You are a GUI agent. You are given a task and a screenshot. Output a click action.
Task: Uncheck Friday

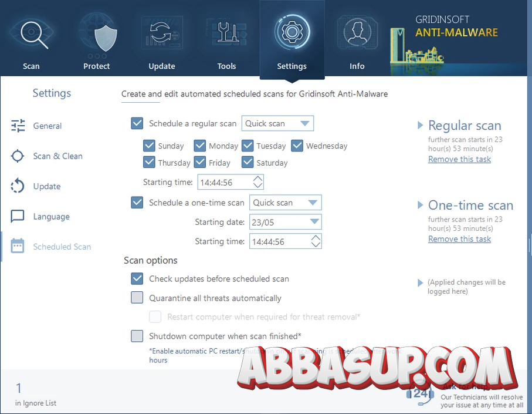pyautogui.click(x=200, y=162)
